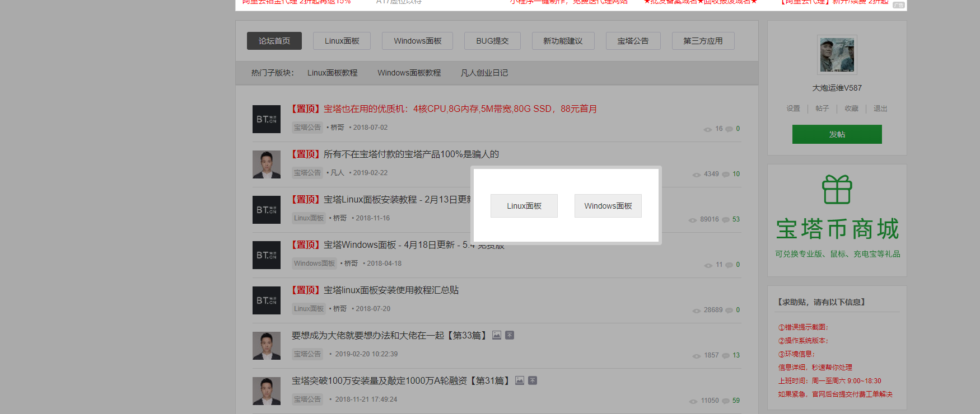Click author 凡人 on 100%是骗人的 post

(337, 173)
